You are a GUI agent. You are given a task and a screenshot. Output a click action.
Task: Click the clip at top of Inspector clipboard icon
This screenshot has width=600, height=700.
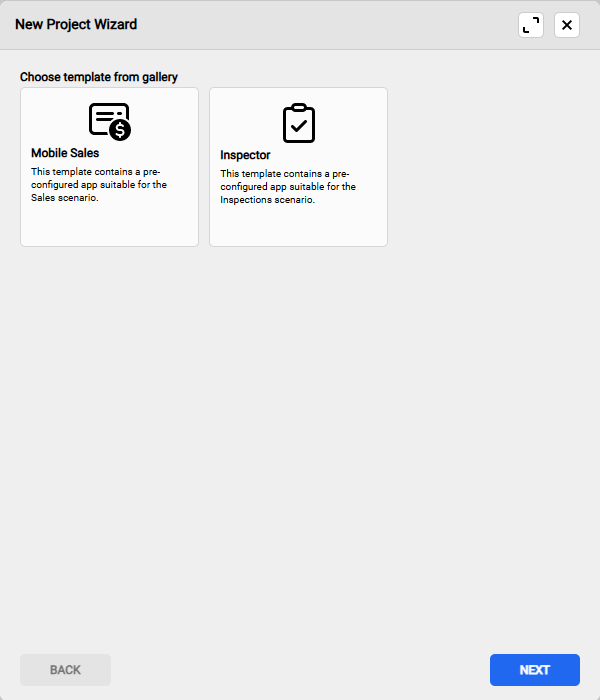(x=298, y=107)
